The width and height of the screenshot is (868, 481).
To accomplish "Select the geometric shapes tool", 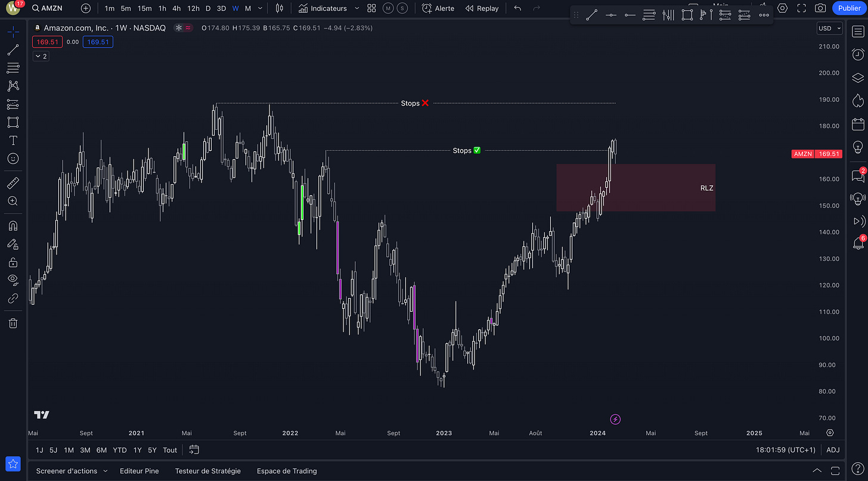I will click(x=13, y=122).
